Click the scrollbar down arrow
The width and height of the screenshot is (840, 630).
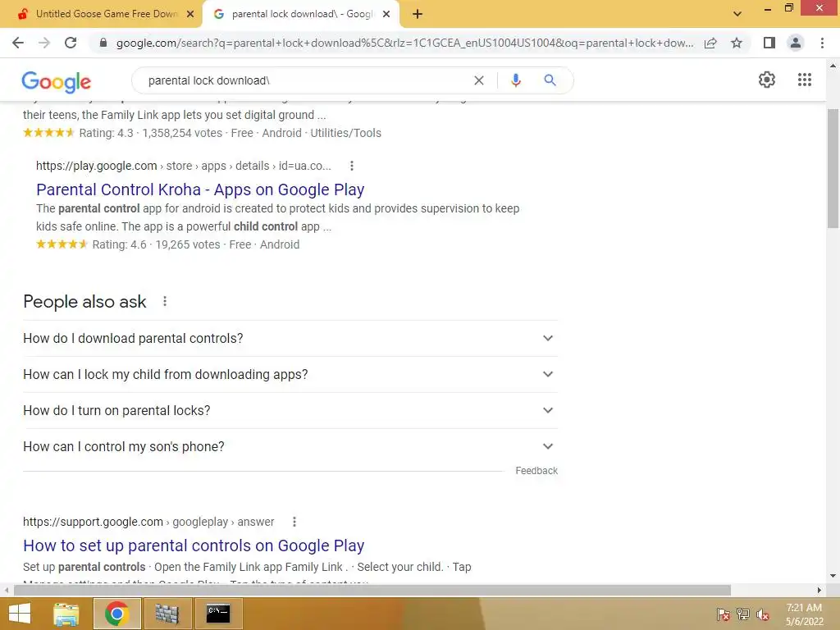click(x=833, y=577)
